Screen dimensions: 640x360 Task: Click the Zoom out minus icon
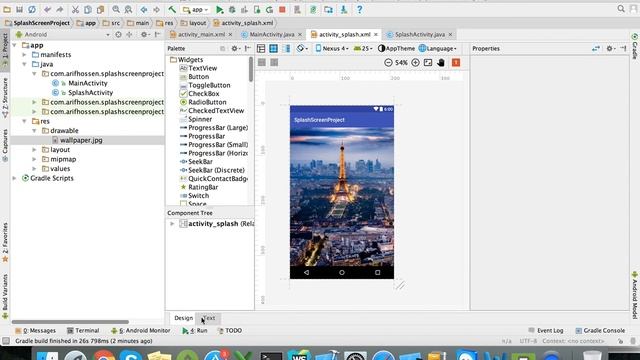pos(388,62)
